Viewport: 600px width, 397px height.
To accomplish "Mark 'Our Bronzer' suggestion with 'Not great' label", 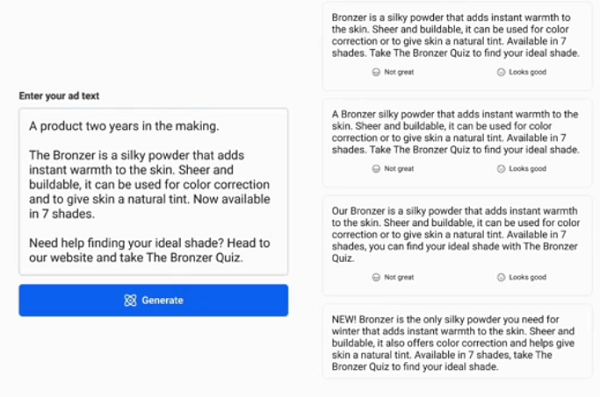I will [x=399, y=277].
